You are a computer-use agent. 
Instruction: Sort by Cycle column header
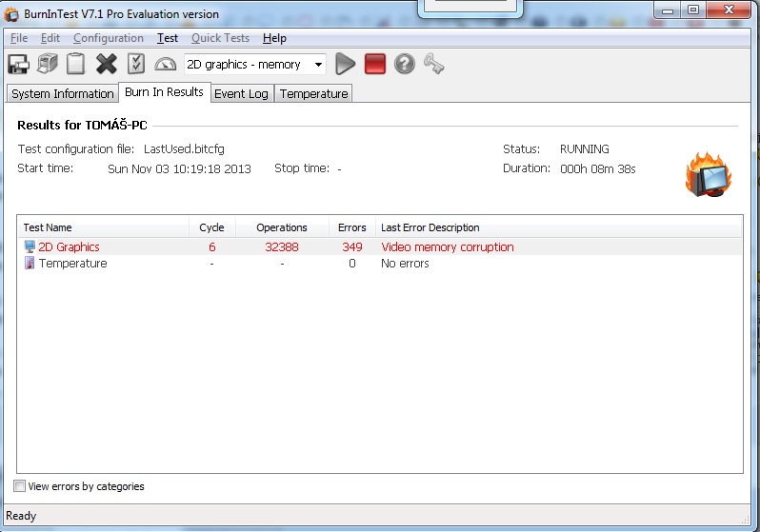211,227
